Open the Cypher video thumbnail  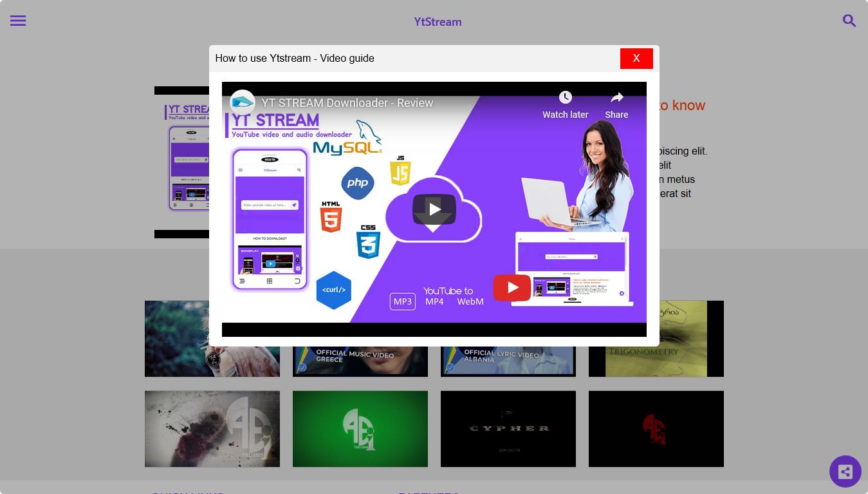(x=508, y=429)
